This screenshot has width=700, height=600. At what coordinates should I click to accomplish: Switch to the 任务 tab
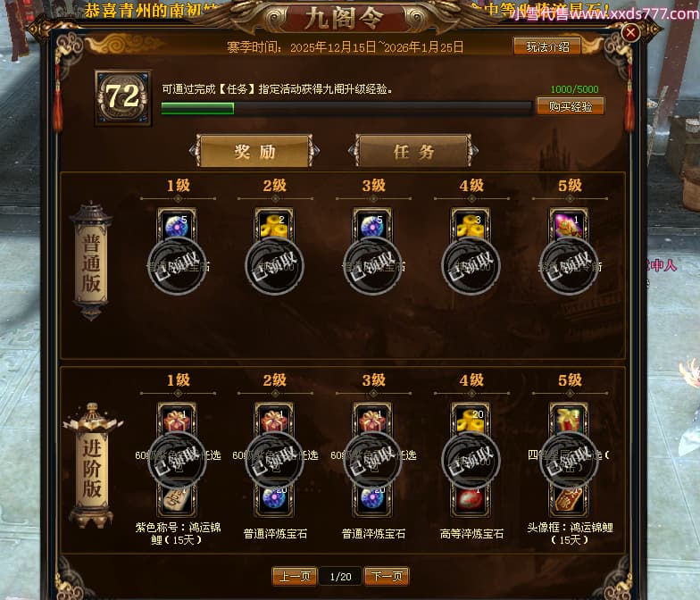point(413,152)
